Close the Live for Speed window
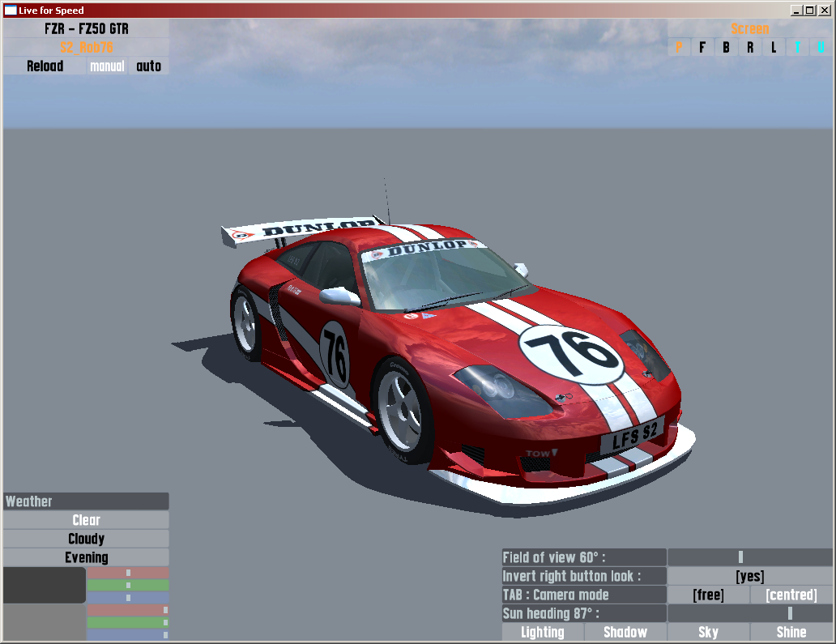 [825, 11]
